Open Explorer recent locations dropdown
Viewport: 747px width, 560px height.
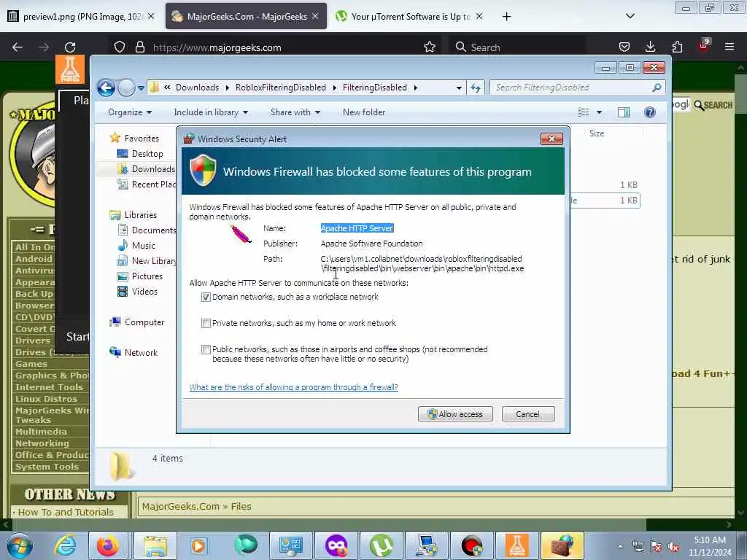pos(141,88)
